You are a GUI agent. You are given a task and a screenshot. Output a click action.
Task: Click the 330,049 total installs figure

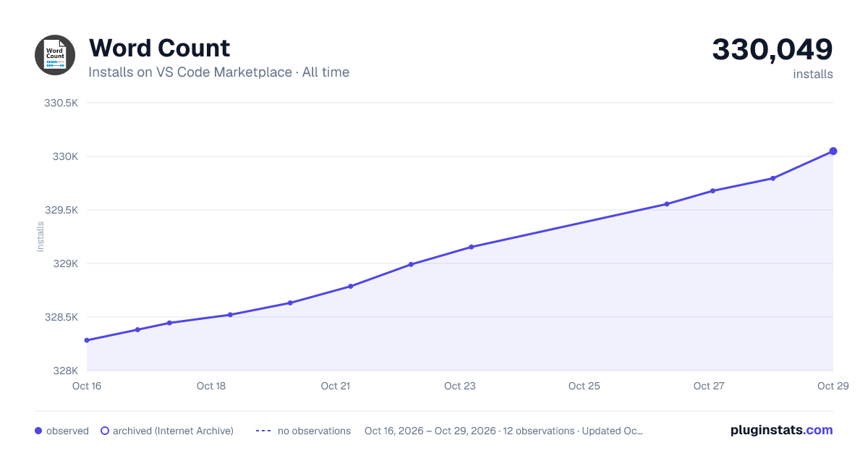773,49
